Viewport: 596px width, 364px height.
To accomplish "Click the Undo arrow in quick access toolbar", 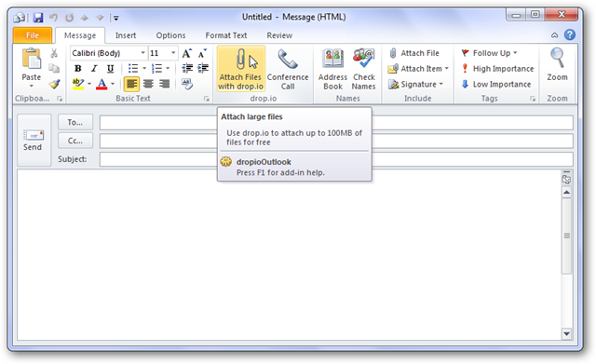I will (54, 18).
